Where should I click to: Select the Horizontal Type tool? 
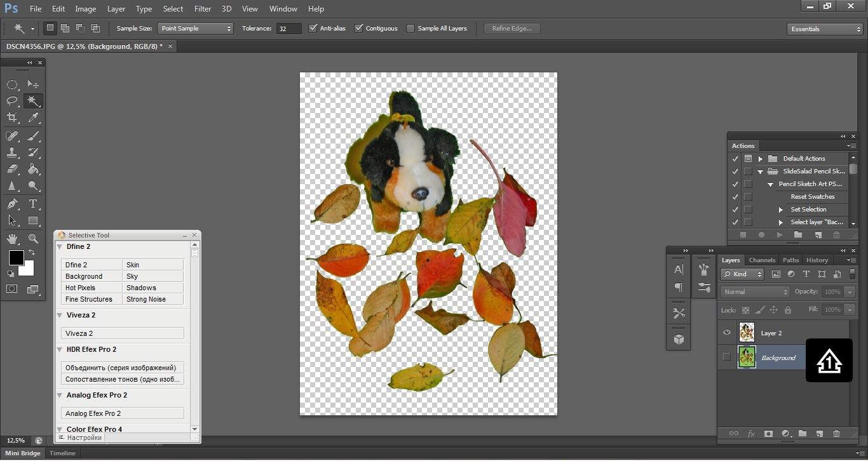(33, 204)
